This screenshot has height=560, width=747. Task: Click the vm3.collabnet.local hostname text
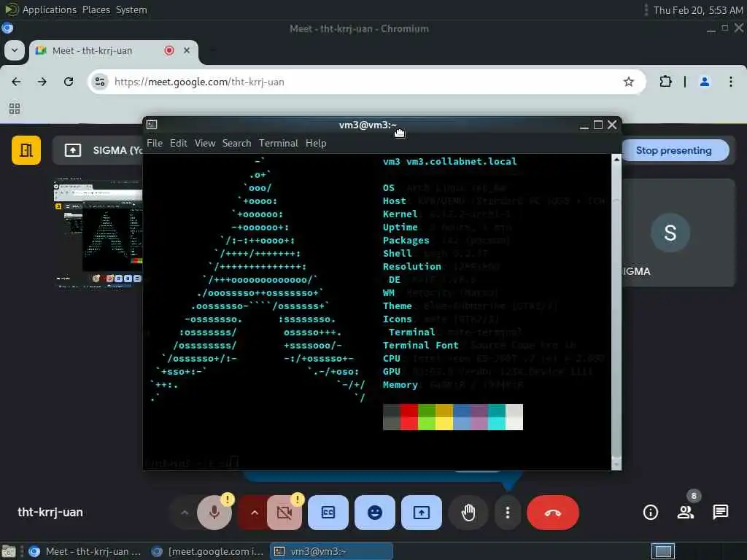(x=461, y=161)
